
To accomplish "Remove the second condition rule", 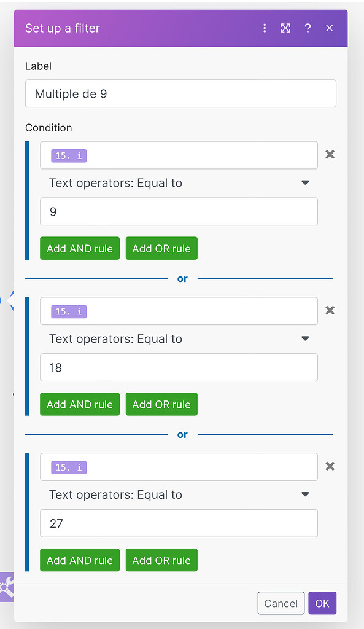I will click(330, 310).
